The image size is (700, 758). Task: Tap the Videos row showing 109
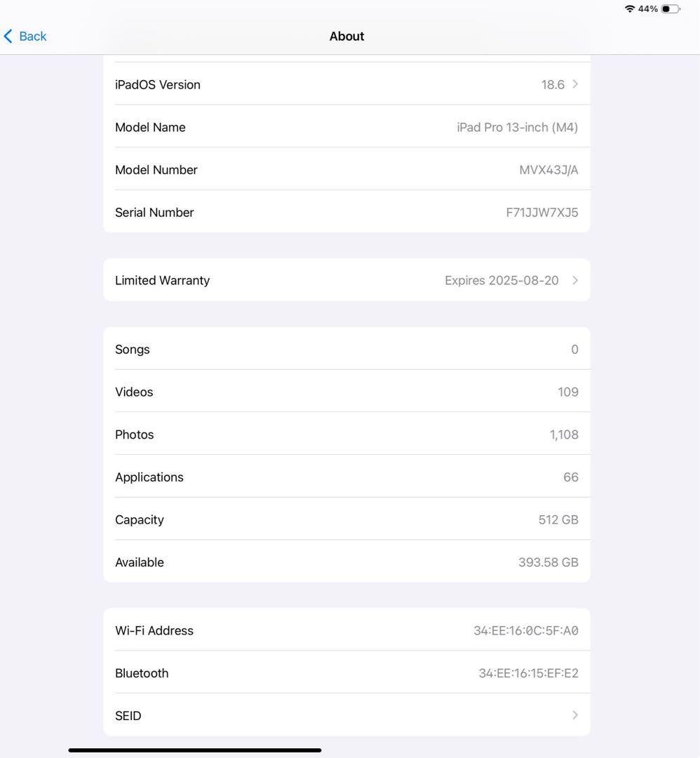click(x=346, y=392)
